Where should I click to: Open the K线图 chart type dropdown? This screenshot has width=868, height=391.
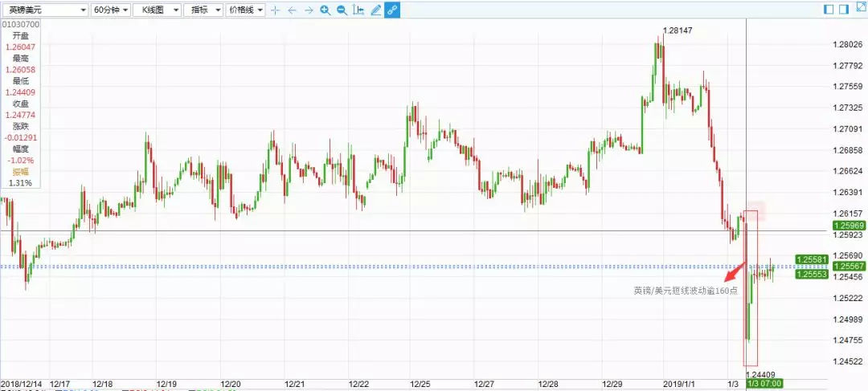click(157, 10)
